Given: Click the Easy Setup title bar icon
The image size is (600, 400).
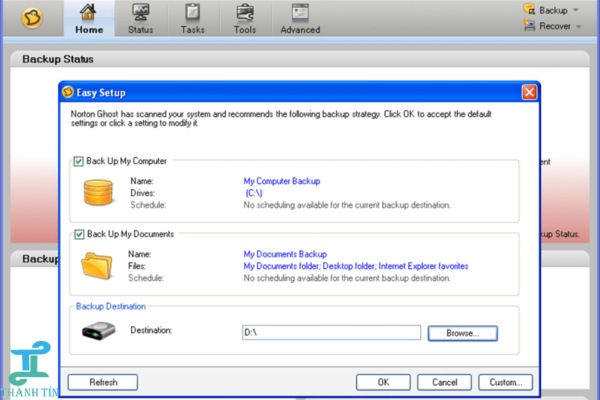Looking at the screenshot, I should coord(68,92).
